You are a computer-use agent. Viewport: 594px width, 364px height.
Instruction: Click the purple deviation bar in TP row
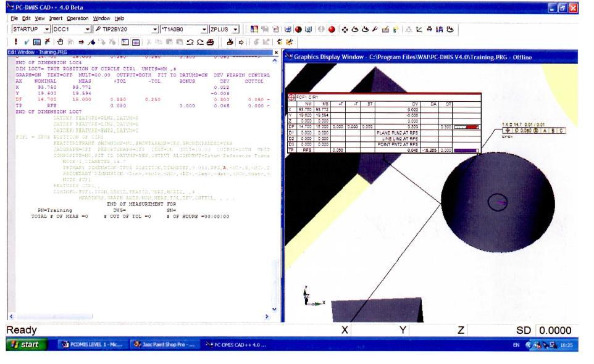[x=466, y=150]
